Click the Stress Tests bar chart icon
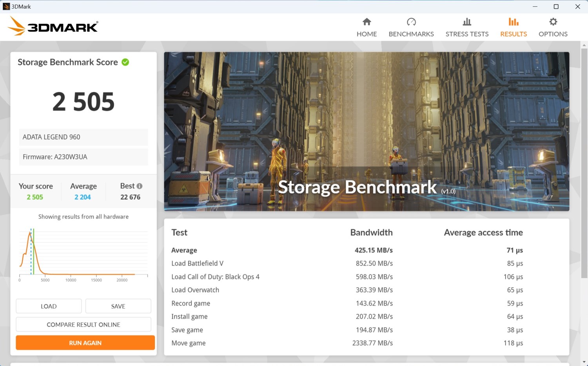Image resolution: width=588 pixels, height=366 pixels. pyautogui.click(x=467, y=22)
